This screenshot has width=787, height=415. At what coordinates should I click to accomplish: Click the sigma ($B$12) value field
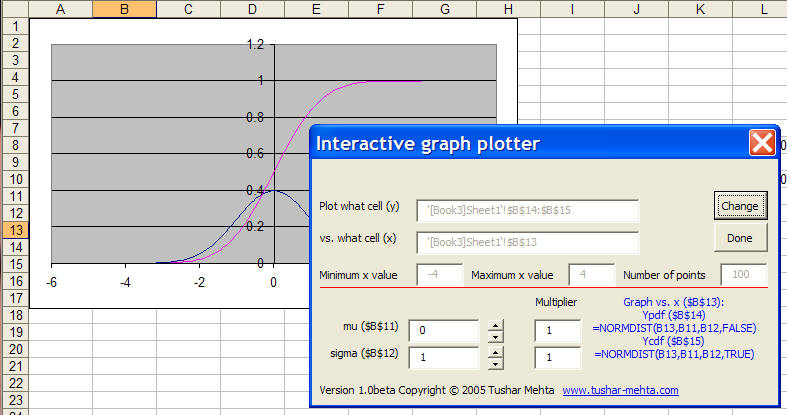click(442, 358)
